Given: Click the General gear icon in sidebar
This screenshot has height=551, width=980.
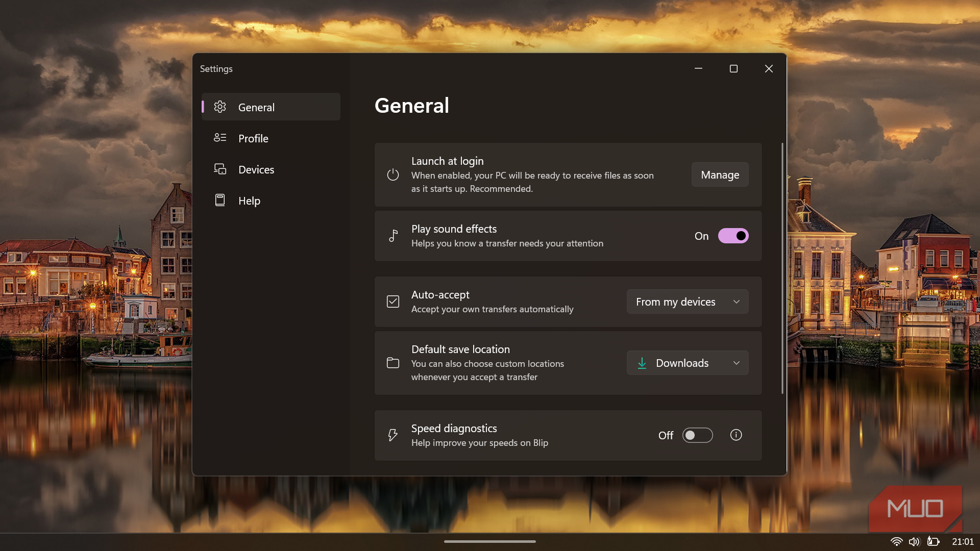Looking at the screenshot, I should click(220, 107).
